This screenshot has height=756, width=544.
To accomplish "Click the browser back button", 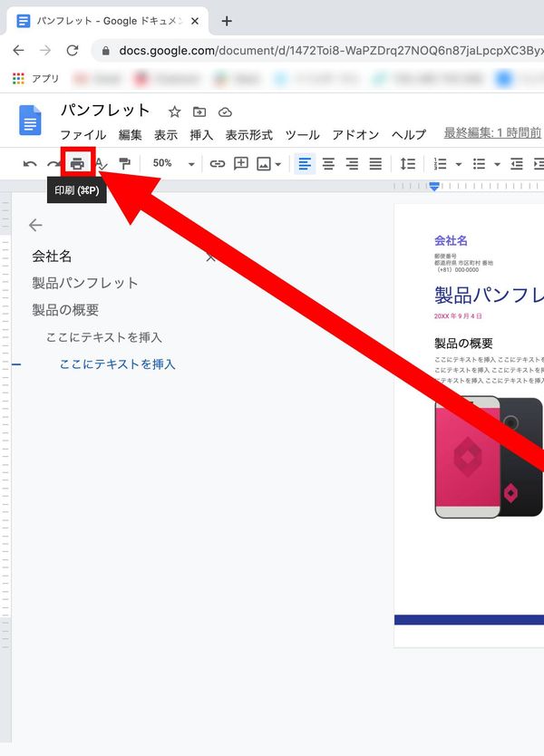I will 18,50.
